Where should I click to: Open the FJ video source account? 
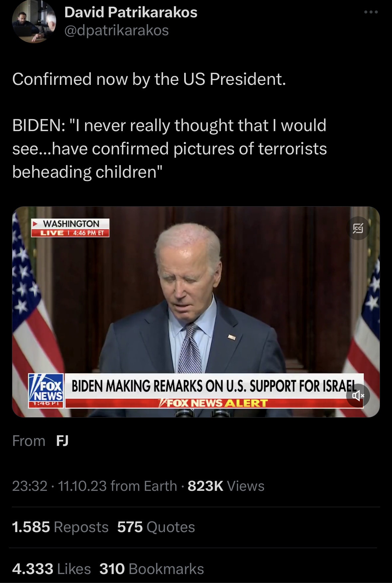62,441
